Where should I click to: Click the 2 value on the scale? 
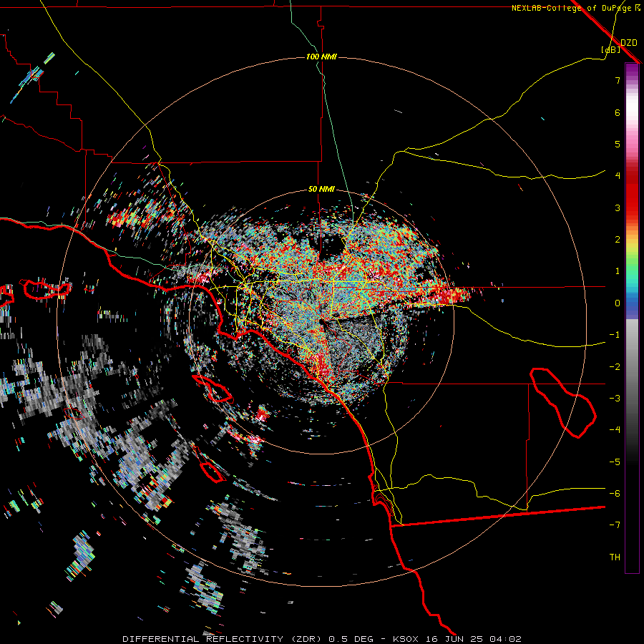tap(618, 240)
